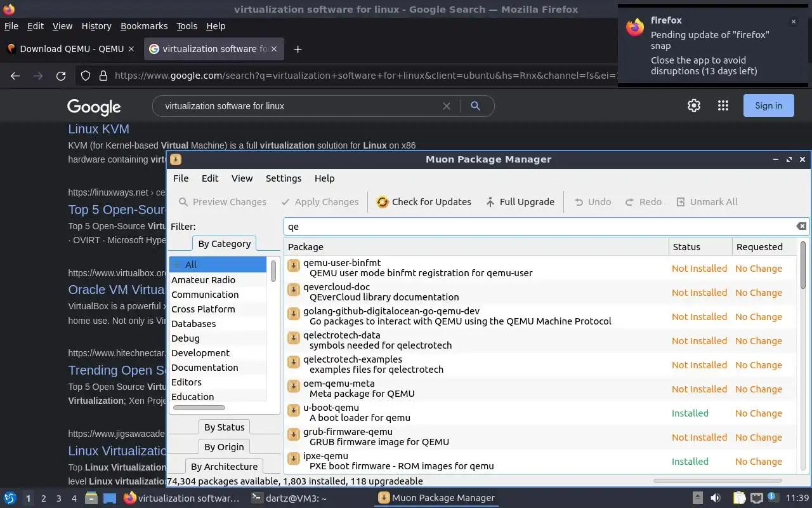Image resolution: width=812 pixels, height=508 pixels.
Task: Click the Full Upgrade toolbar button
Action: tap(520, 202)
